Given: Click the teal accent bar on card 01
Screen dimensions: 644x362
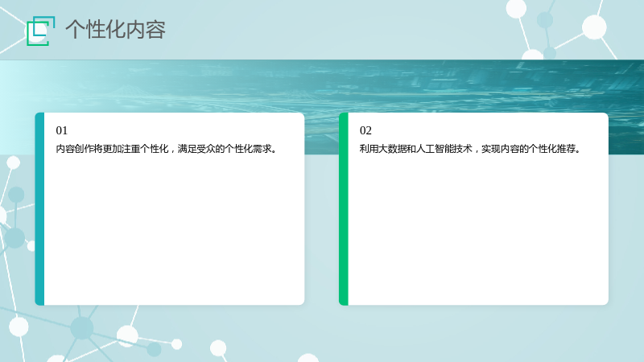Looking at the screenshot, I should click(x=39, y=209).
